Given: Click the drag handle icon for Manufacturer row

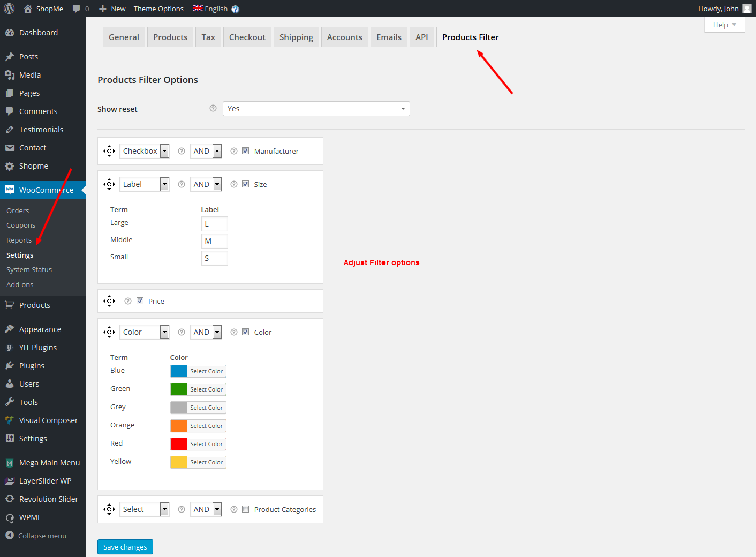Looking at the screenshot, I should (109, 151).
